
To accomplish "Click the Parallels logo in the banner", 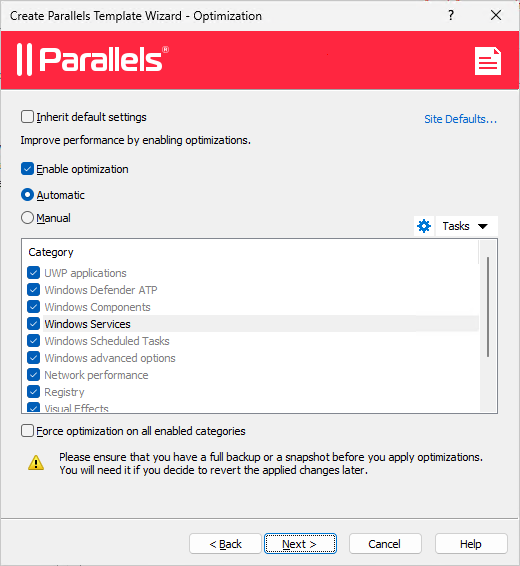I will click(x=93, y=60).
